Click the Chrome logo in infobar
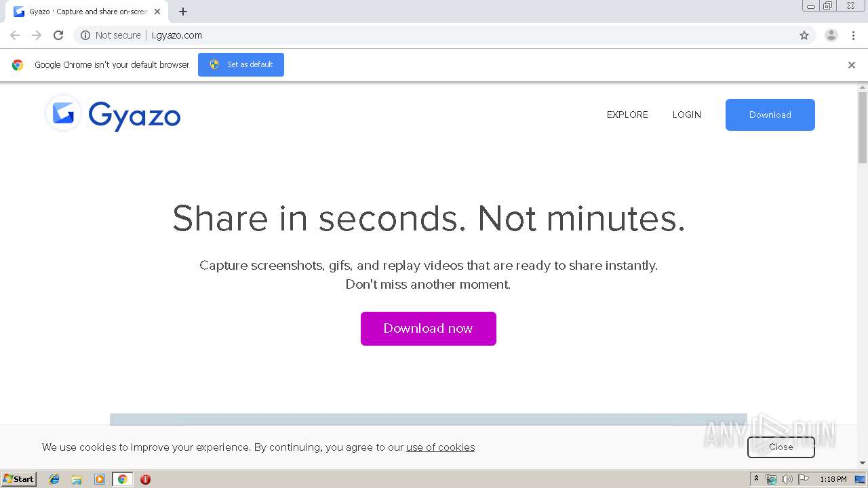868x488 pixels. tap(18, 65)
